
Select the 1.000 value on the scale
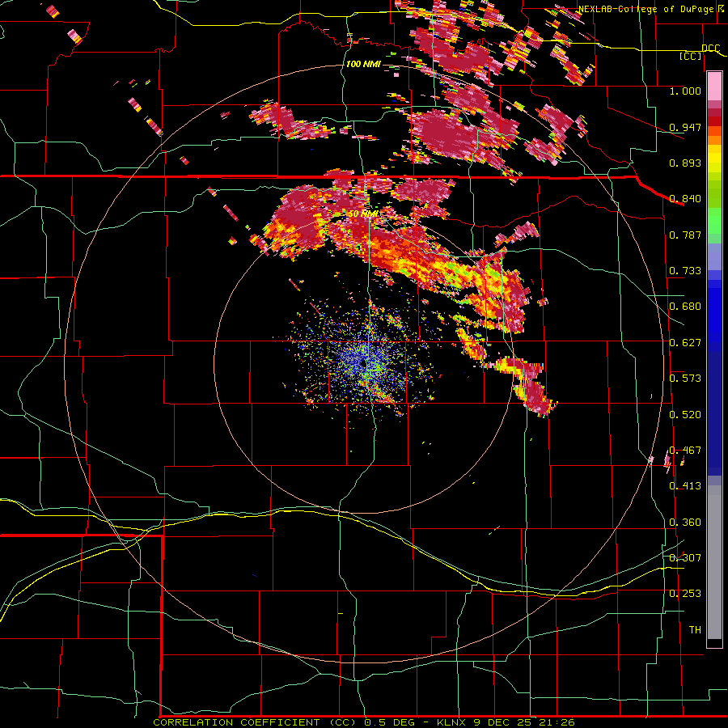tap(685, 91)
